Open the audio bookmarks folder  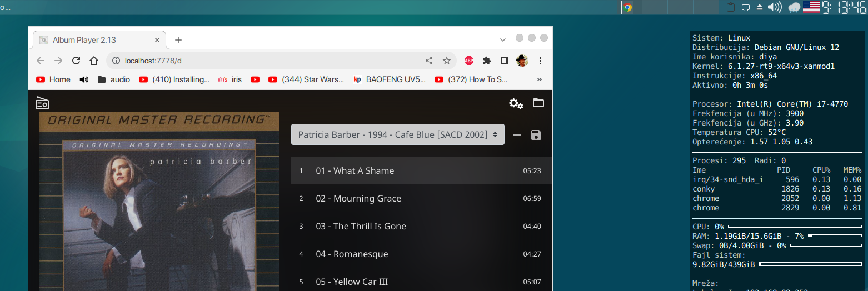113,79
